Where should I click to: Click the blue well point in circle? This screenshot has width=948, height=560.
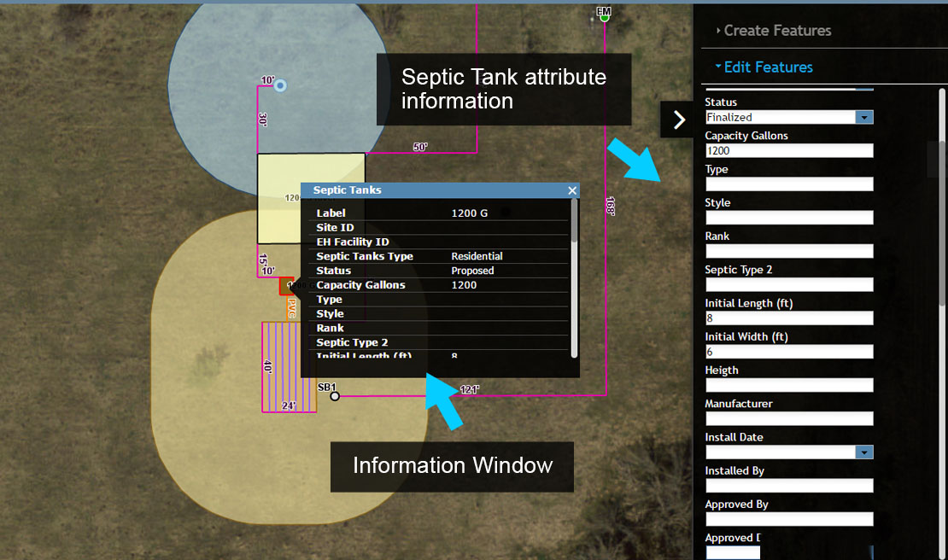pos(279,85)
